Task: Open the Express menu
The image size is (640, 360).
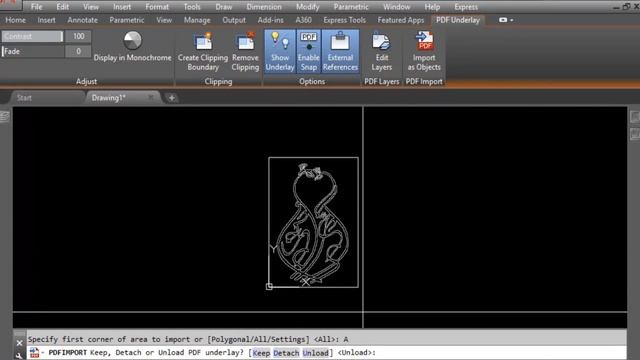Action: tap(466, 7)
